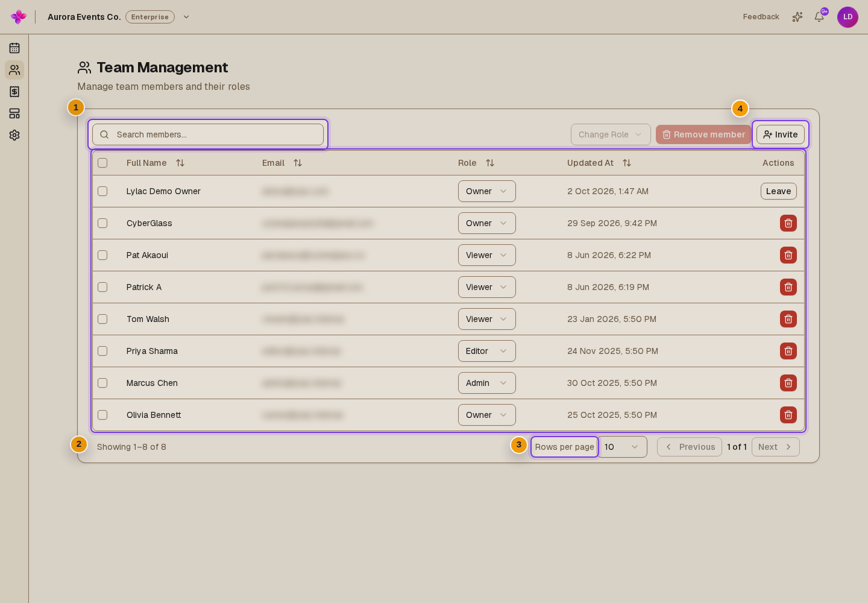Sort by Updated At column arrows
This screenshot has height=603, width=868.
(x=627, y=163)
